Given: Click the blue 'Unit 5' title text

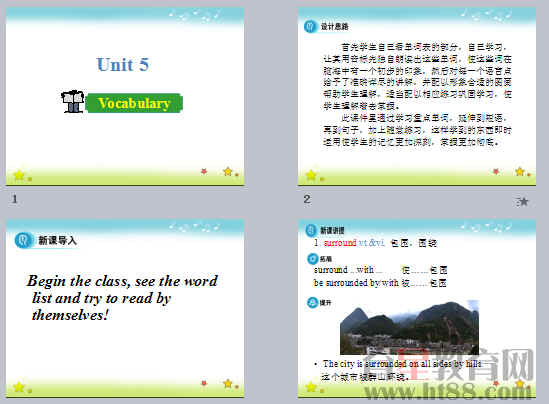Looking at the screenshot, I should pyautogui.click(x=123, y=64).
